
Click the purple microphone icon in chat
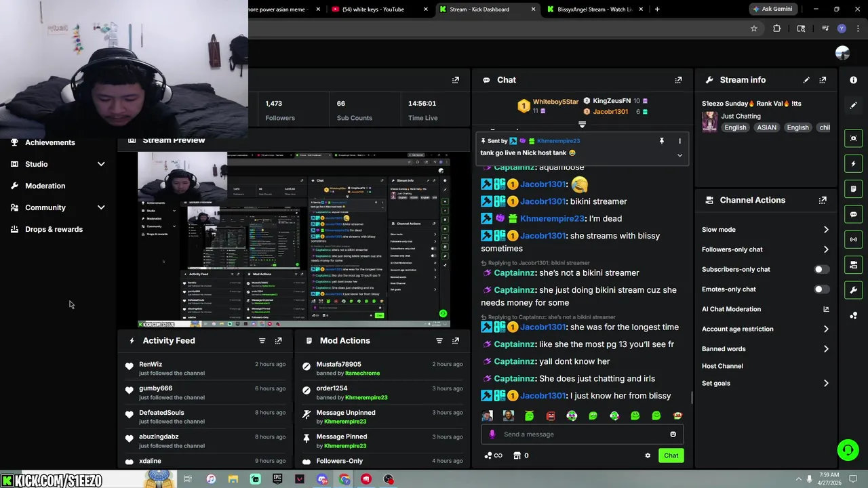[492, 434]
